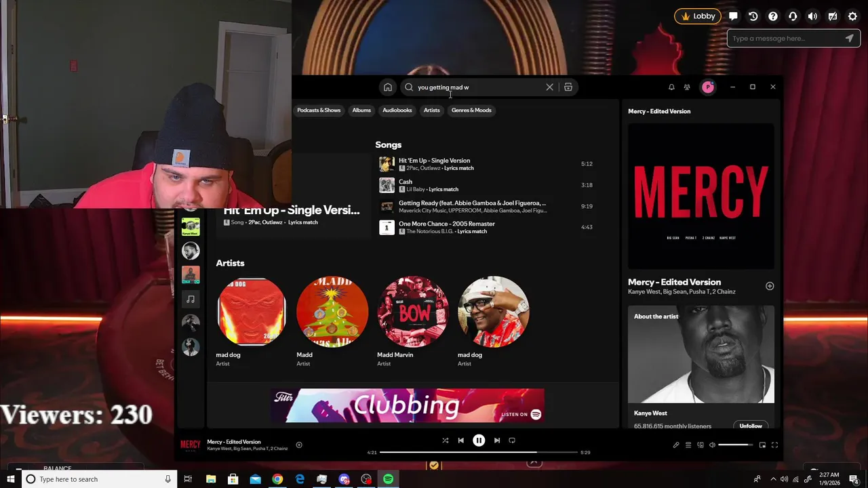Open Friend Activity icon in Spotify
Image resolution: width=868 pixels, height=488 pixels.
[687, 87]
